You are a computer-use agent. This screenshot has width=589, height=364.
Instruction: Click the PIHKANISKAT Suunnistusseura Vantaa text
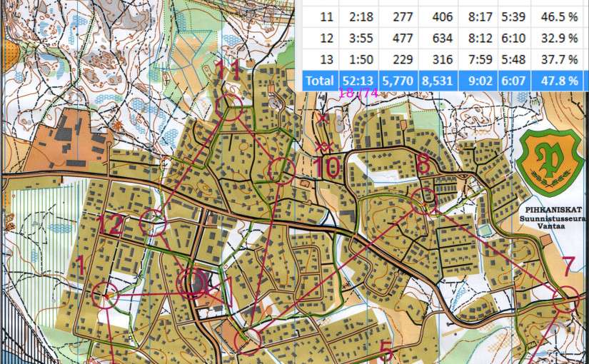pyautogui.click(x=553, y=218)
